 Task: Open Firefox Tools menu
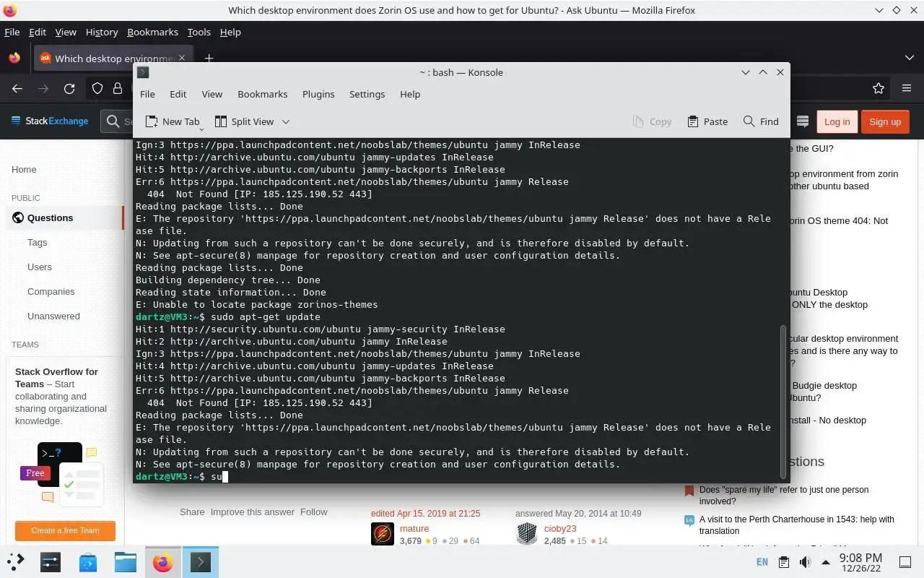point(199,32)
